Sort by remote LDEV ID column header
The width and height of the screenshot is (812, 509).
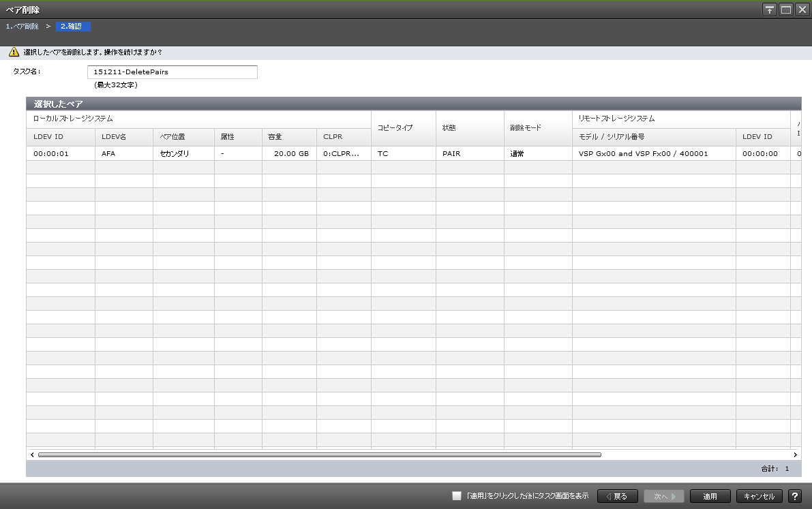(x=763, y=137)
